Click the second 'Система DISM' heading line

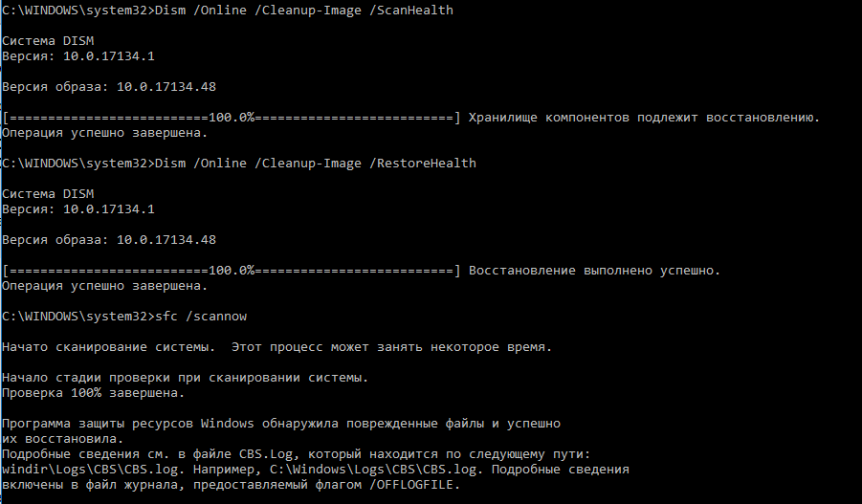point(48,194)
